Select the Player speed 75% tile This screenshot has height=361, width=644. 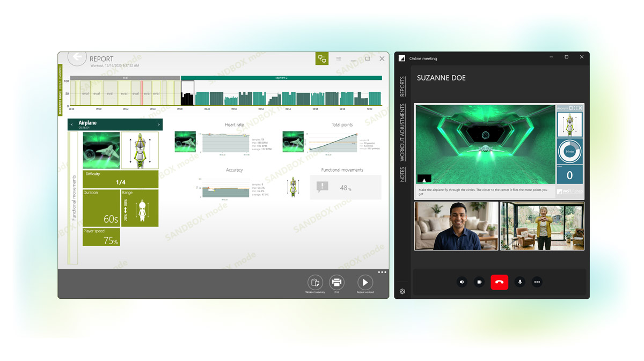click(x=101, y=237)
